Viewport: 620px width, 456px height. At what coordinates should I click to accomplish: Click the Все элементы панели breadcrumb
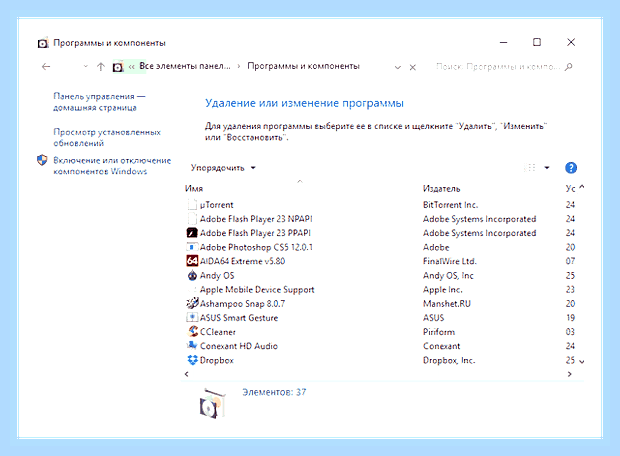(x=185, y=66)
